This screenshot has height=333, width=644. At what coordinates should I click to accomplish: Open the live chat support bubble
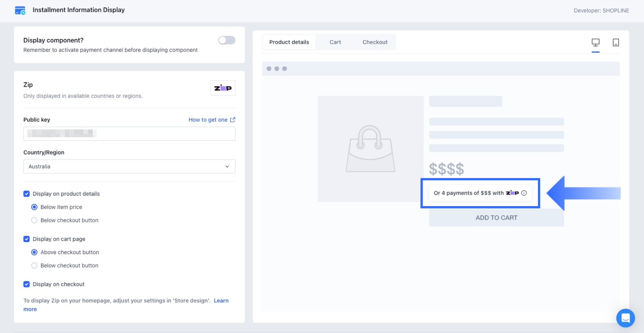tap(625, 318)
